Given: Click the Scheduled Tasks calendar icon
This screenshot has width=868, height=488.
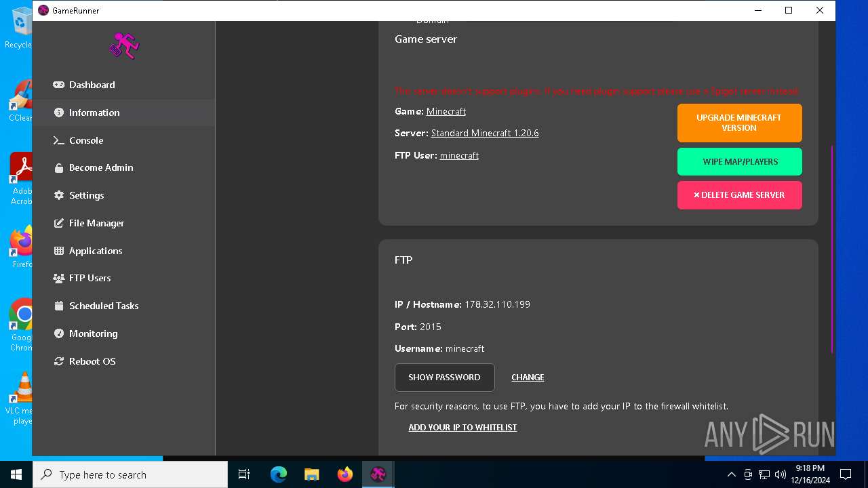Looking at the screenshot, I should tap(58, 306).
